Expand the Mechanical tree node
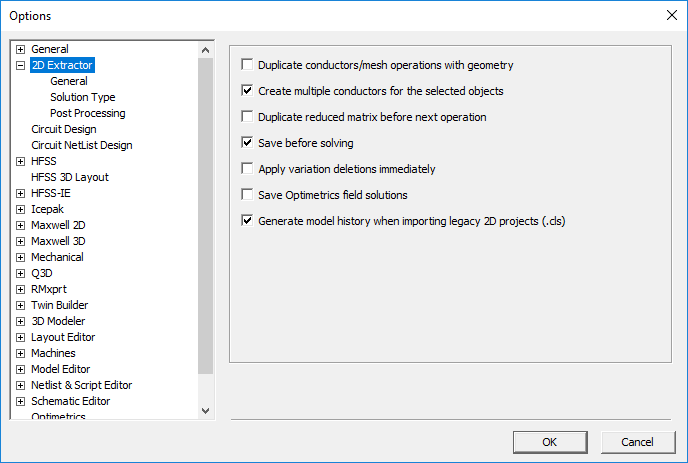Image resolution: width=688 pixels, height=463 pixels. pyautogui.click(x=20, y=258)
